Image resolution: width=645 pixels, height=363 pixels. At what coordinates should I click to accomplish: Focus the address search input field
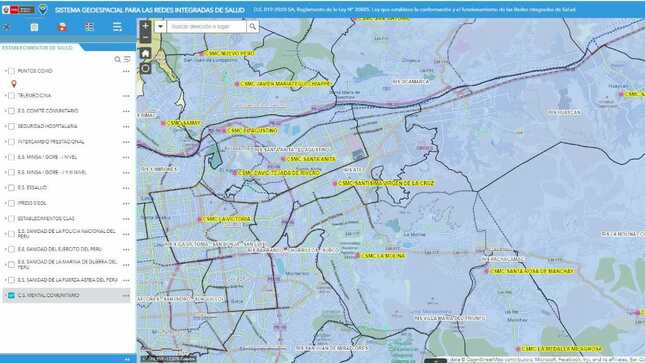[x=206, y=27]
